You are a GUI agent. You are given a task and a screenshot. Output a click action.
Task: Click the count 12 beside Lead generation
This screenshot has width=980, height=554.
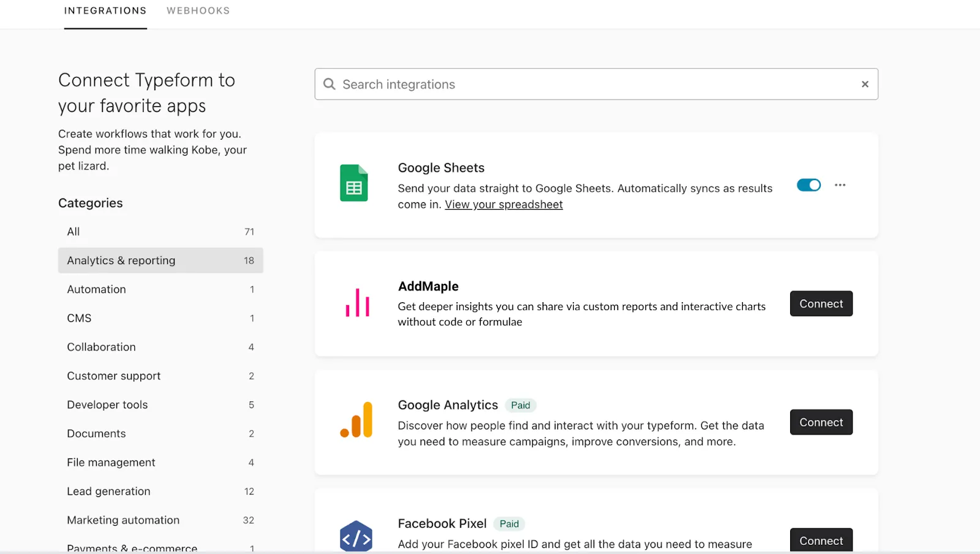pos(249,491)
